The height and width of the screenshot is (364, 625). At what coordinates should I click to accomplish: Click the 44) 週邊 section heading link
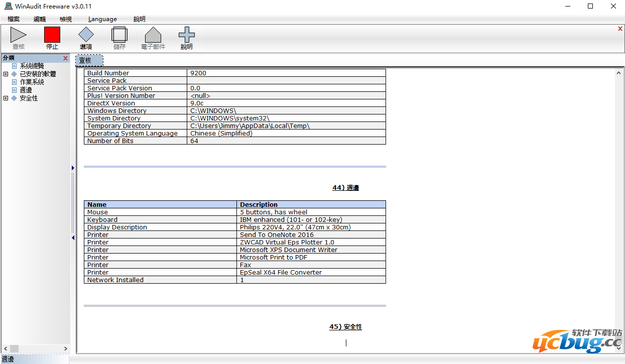(x=345, y=188)
